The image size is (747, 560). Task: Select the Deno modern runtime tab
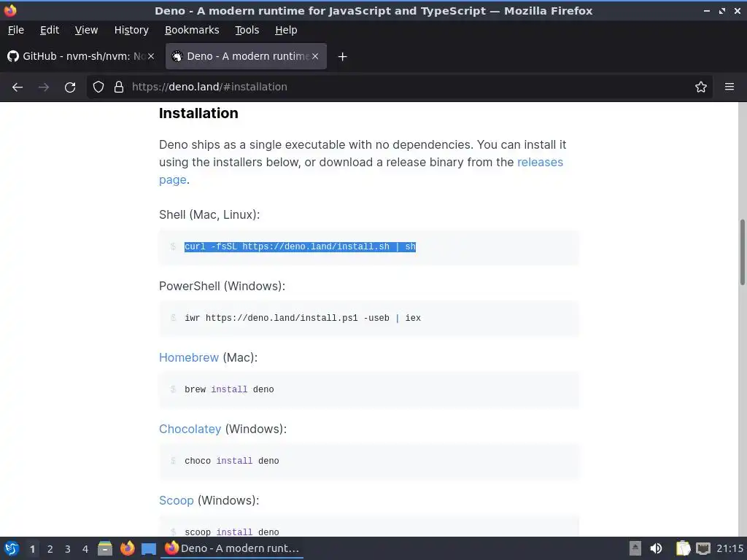point(247,56)
